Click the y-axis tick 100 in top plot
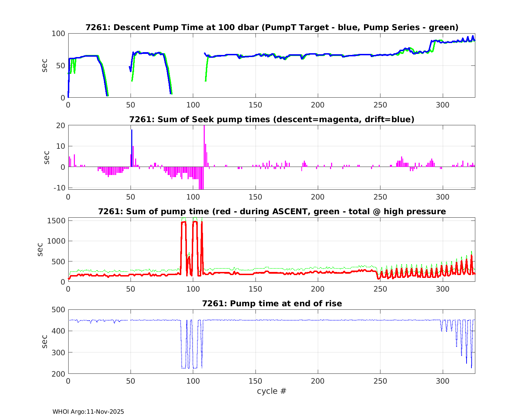This screenshot has width=525, height=420. coord(58,34)
